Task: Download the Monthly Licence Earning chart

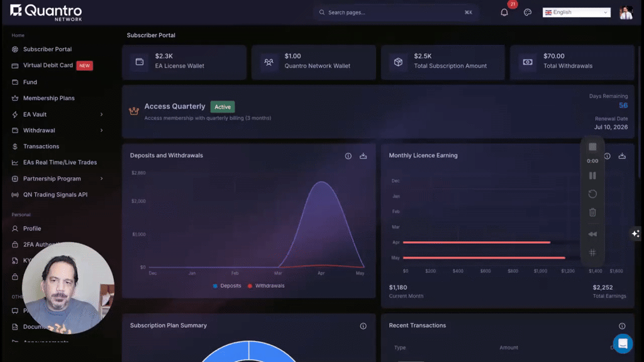Action: pyautogui.click(x=622, y=156)
